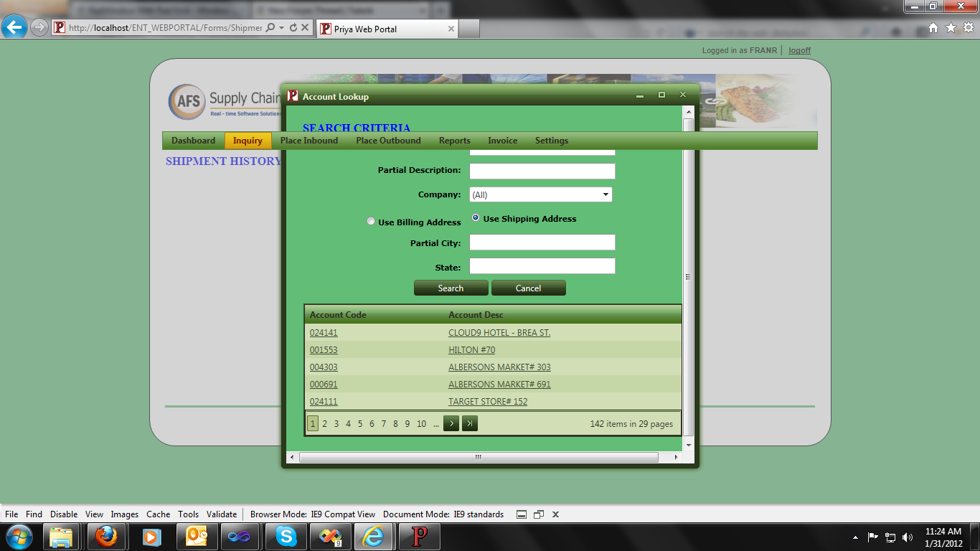Open the Dashboard menu
The height and width of the screenshot is (551, 980).
[x=193, y=141]
